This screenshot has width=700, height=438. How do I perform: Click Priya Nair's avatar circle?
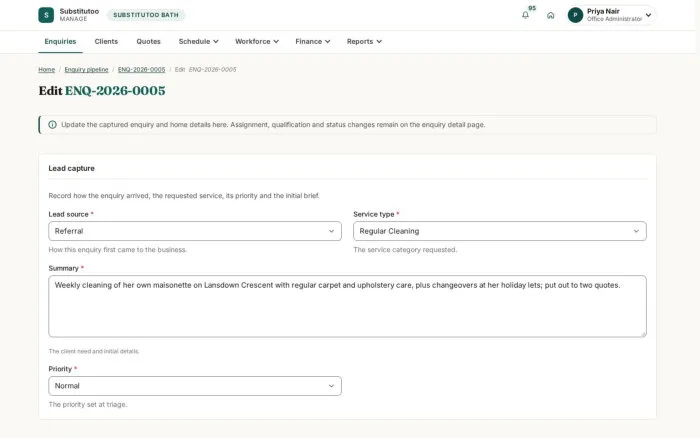pyautogui.click(x=575, y=15)
